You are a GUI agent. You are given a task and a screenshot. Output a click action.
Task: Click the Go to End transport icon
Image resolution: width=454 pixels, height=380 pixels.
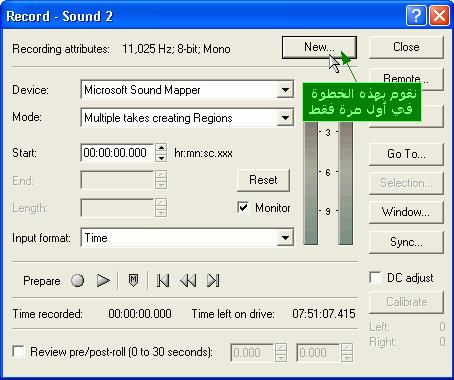pos(213,280)
